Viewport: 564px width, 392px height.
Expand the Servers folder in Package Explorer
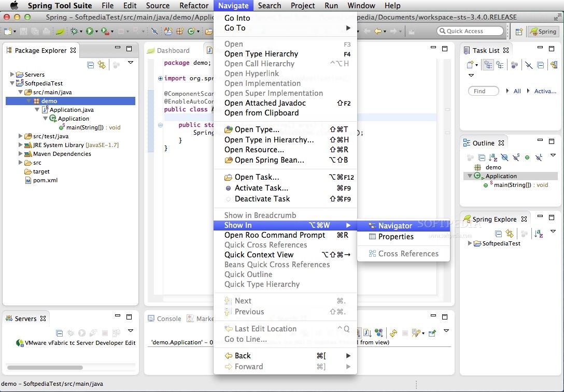click(12, 75)
